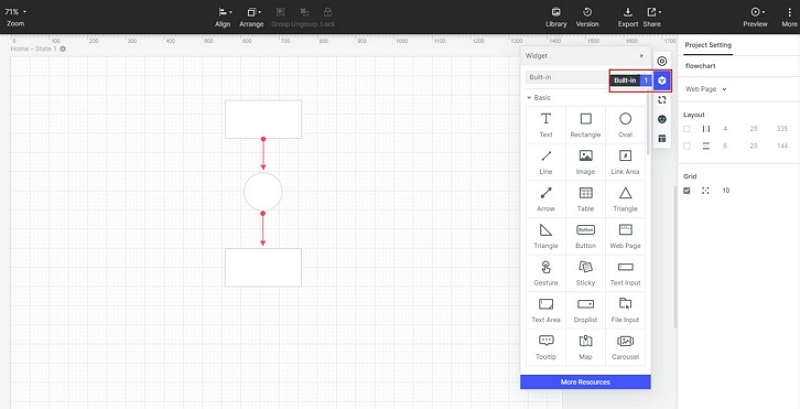Click the widget list scrollbar

(648, 125)
